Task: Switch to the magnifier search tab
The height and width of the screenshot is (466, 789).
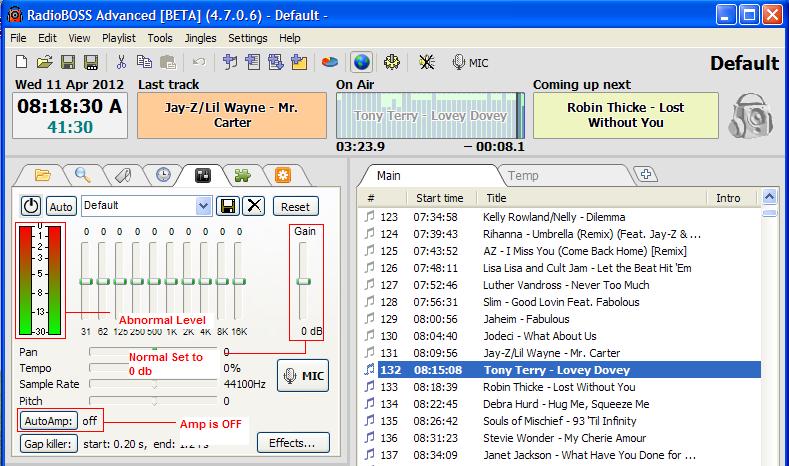Action: 82,175
